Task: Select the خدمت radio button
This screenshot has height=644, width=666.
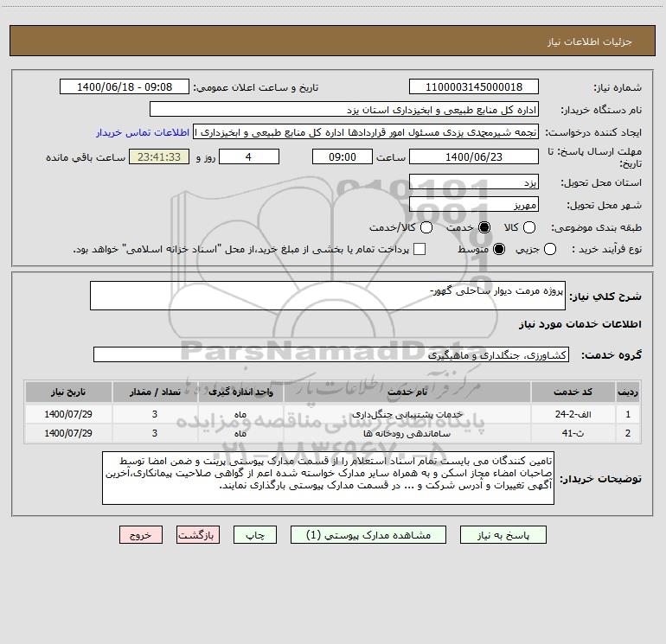Action: pyautogui.click(x=483, y=227)
